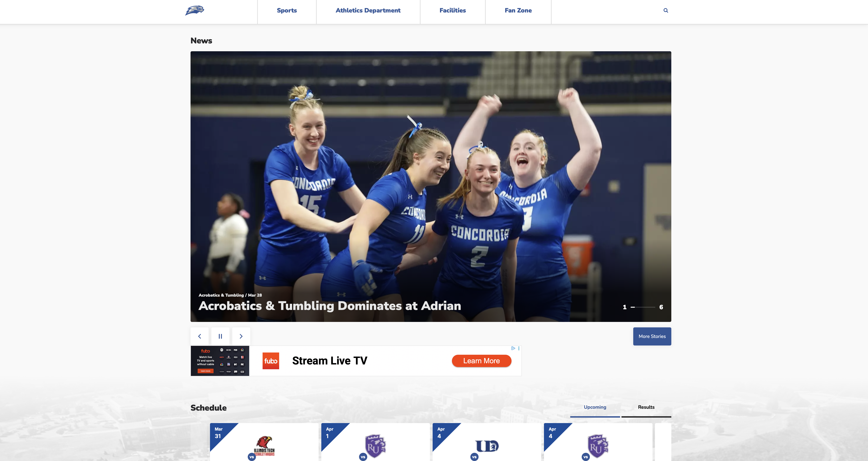Advance to the next news slide
The image size is (868, 461).
point(241,336)
